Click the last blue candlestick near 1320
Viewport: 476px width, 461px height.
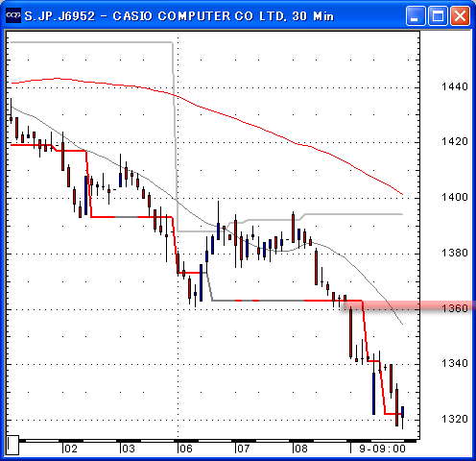(x=403, y=412)
